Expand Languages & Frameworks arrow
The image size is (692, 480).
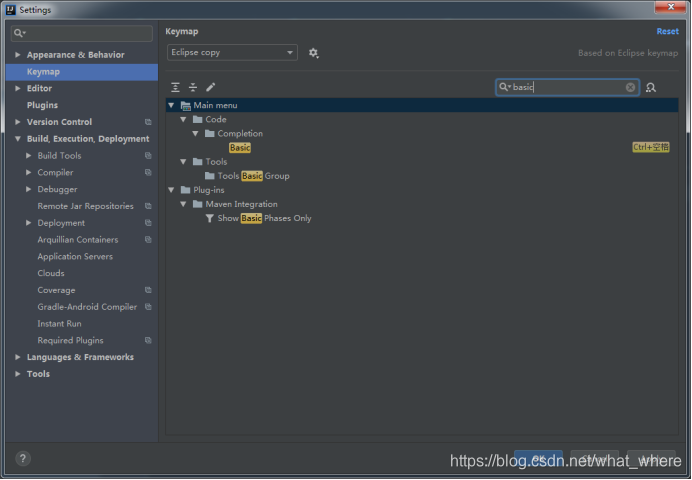[18, 357]
